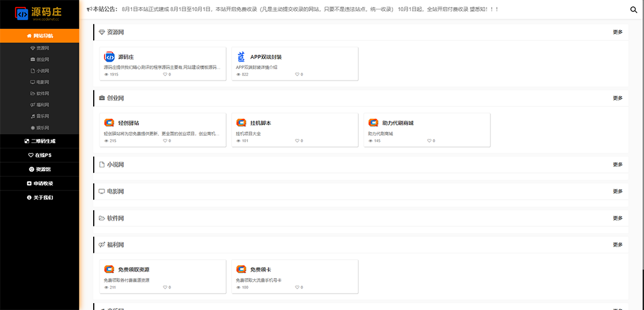This screenshot has height=310, width=644.
Task: Click the 电影网 section heading monitor icon
Action: point(102,191)
